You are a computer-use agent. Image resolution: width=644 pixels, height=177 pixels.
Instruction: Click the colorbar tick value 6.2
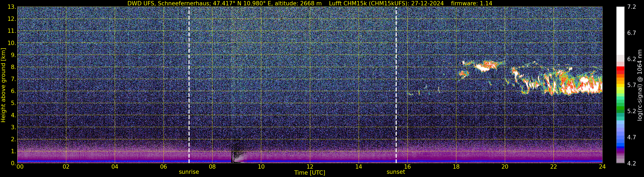tap(632, 59)
